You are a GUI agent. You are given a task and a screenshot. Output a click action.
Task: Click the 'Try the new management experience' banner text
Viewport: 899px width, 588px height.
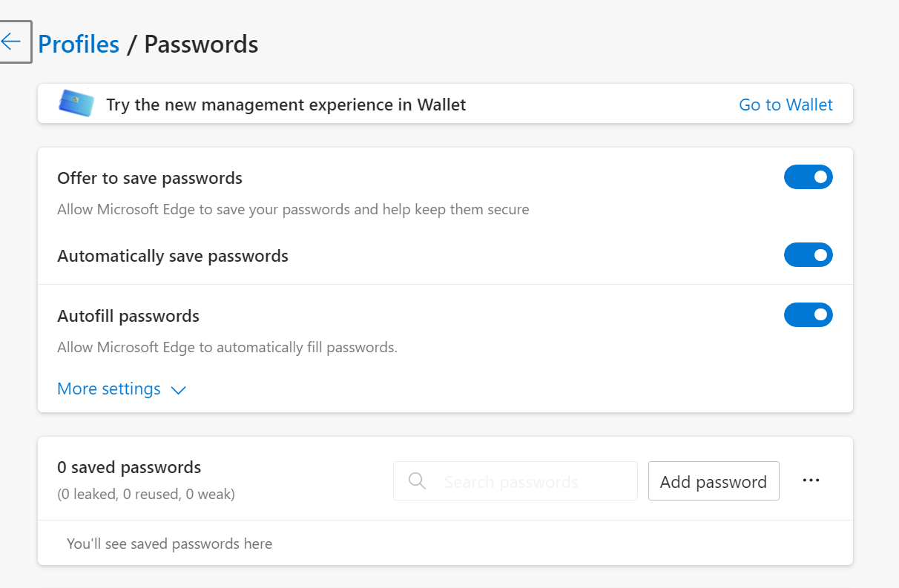click(286, 105)
